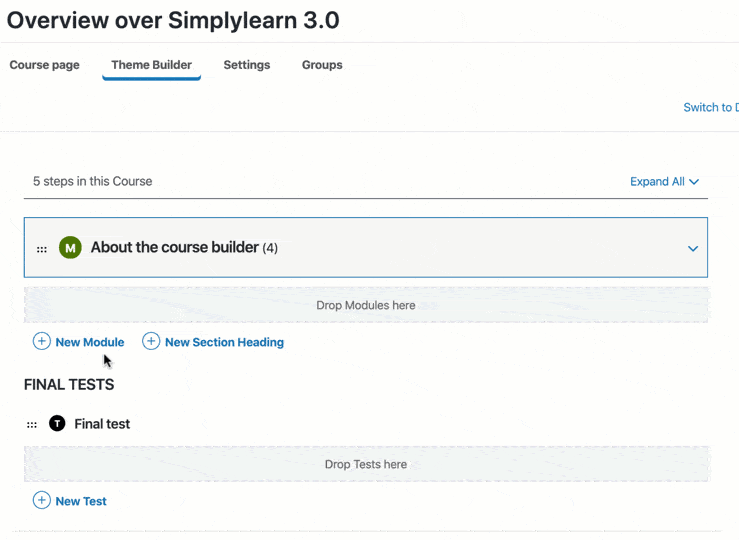Click the Switch to link at right
This screenshot has width=739, height=540.
coord(710,108)
